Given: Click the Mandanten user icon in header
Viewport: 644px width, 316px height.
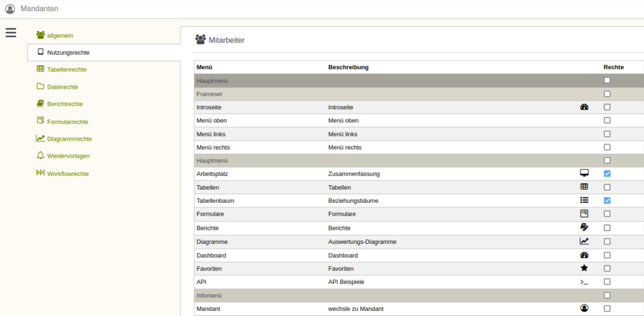Looking at the screenshot, I should coord(10,9).
